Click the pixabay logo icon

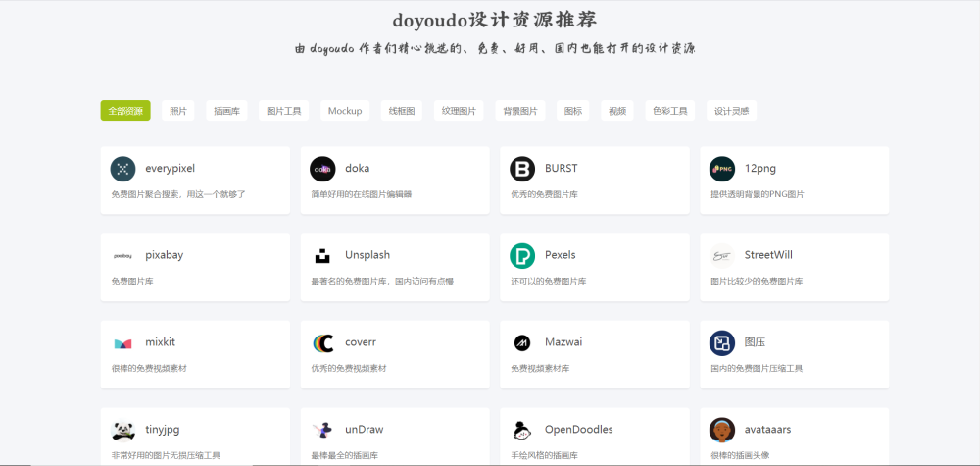click(x=123, y=256)
